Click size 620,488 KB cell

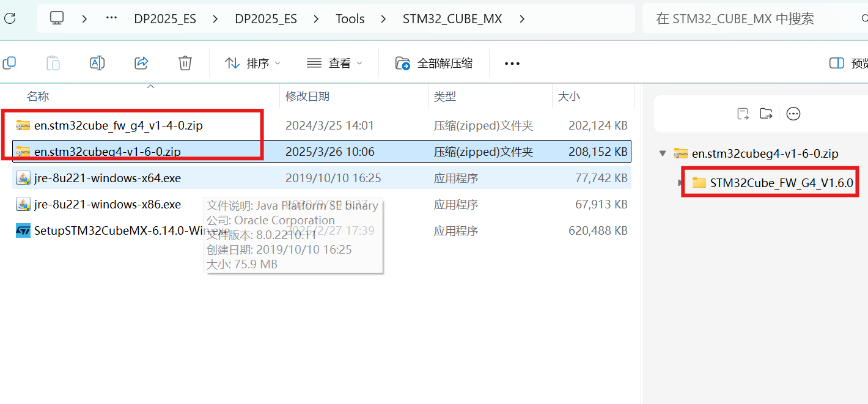[x=598, y=231]
